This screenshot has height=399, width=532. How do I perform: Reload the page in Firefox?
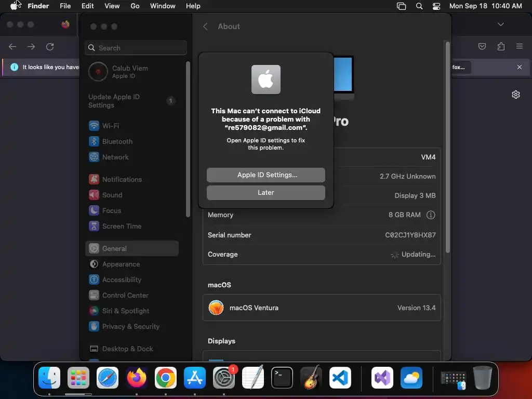[x=50, y=46]
